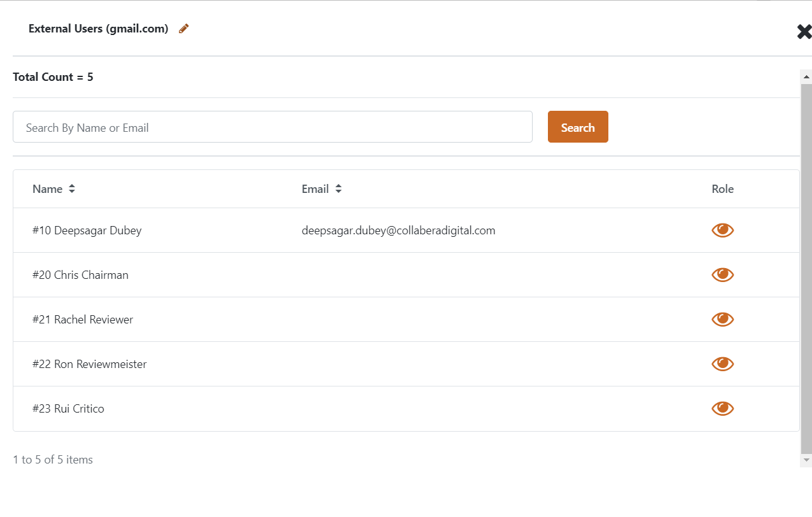Click inside the Search By Name field
This screenshot has height=517, width=812.
(272, 127)
